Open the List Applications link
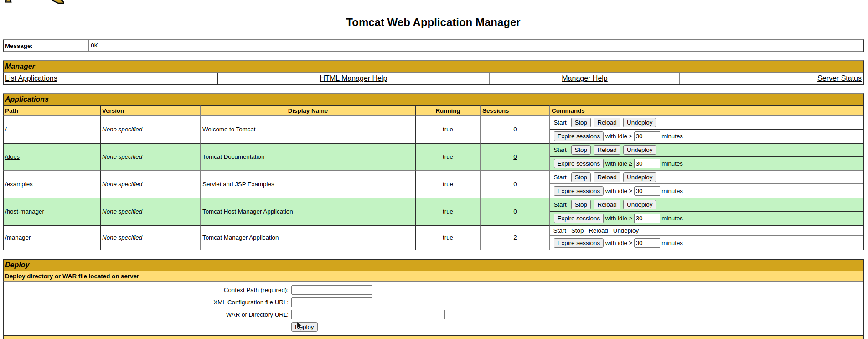Image resolution: width=868 pixels, height=339 pixels. click(x=31, y=78)
